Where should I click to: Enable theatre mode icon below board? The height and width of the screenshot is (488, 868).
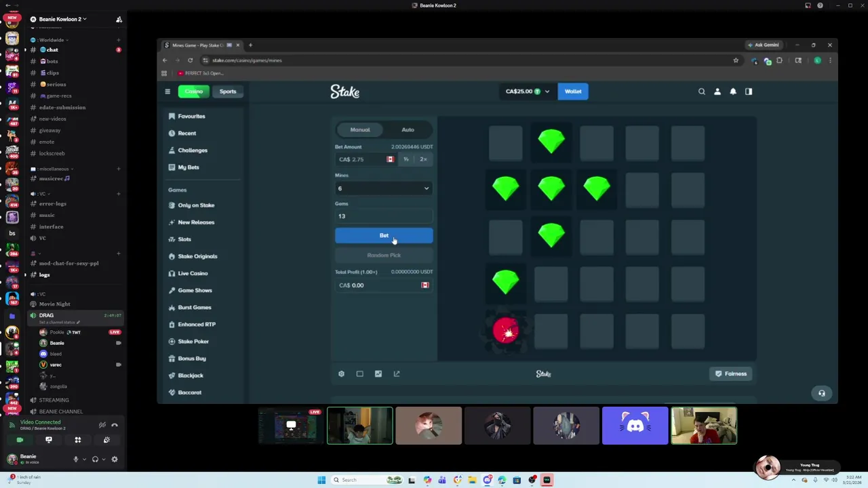[x=360, y=373]
